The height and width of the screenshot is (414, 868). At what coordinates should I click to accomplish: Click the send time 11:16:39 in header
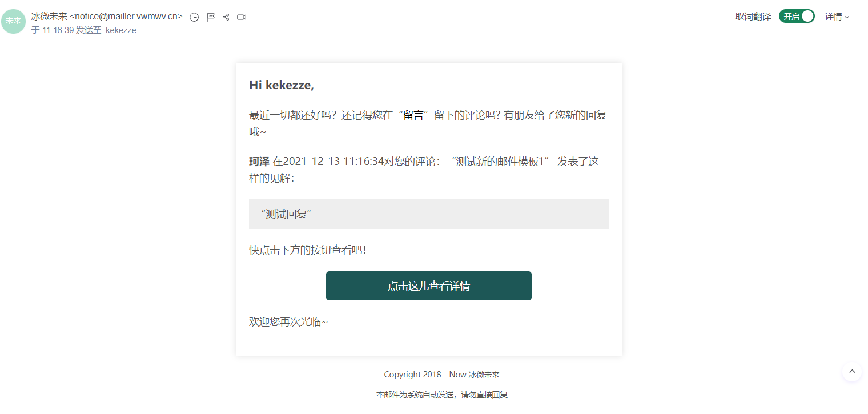(x=58, y=30)
